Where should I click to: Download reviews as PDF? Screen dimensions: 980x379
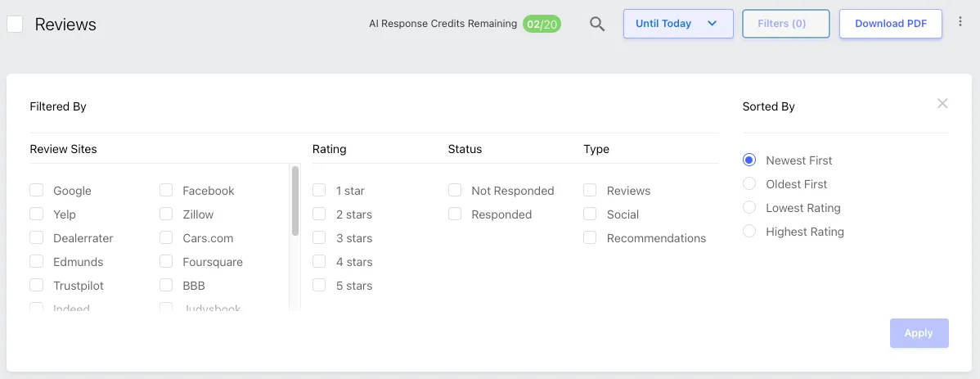890,24
